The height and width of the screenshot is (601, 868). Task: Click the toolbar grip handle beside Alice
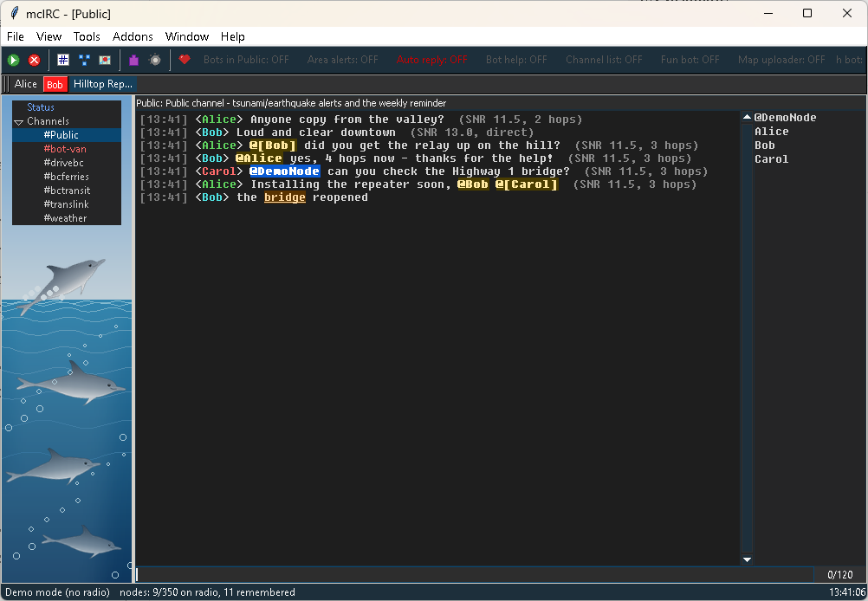point(6,84)
